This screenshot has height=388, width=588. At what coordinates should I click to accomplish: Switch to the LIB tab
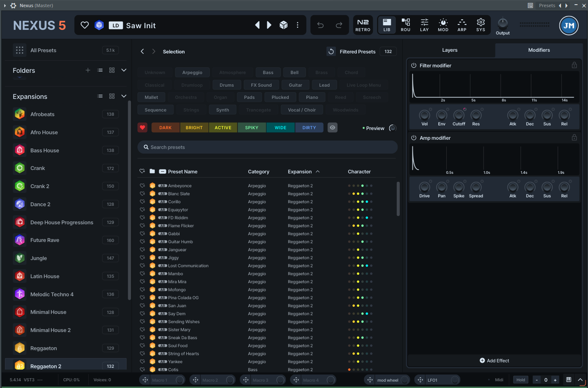pos(387,25)
